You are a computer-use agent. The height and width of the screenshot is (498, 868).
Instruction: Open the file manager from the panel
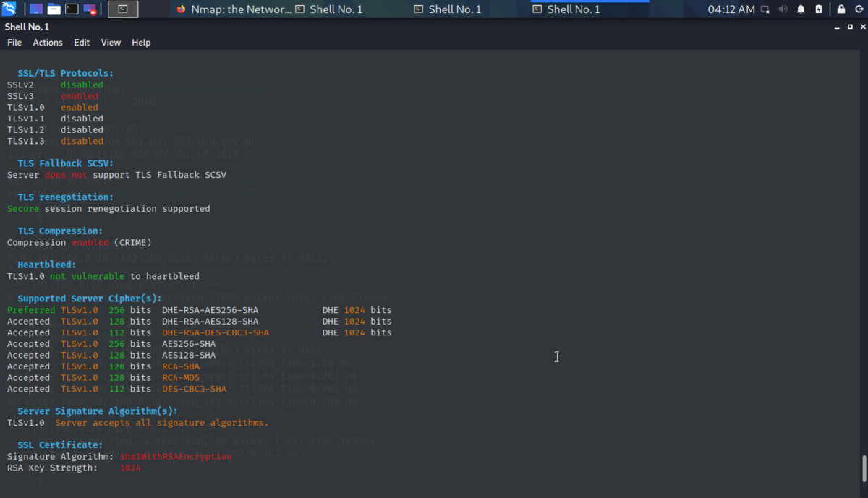coord(54,9)
